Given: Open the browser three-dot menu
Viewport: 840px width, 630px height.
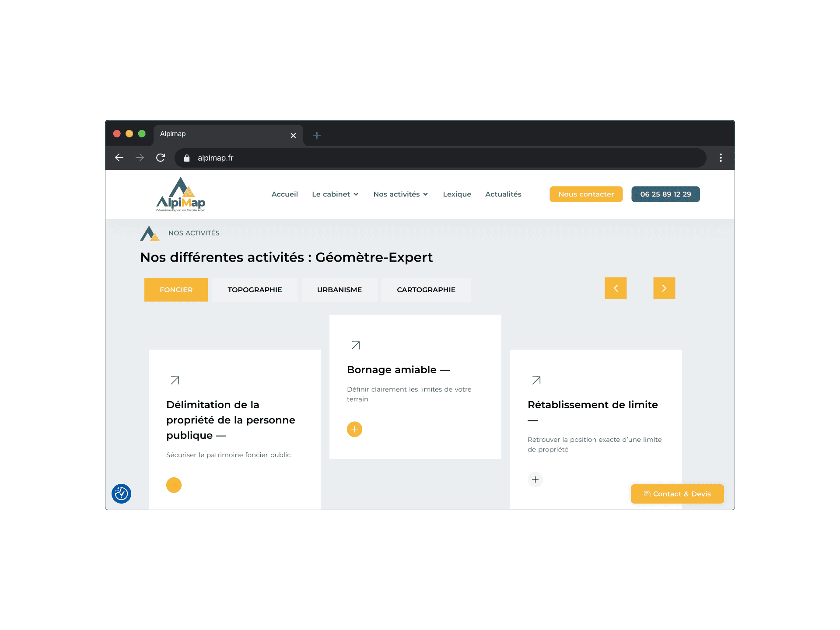Looking at the screenshot, I should coord(721,157).
